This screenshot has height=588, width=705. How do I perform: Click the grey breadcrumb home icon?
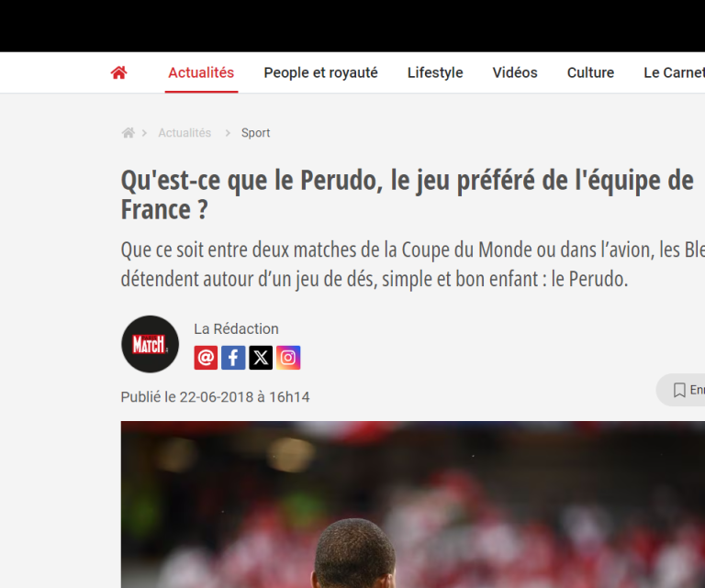129,132
